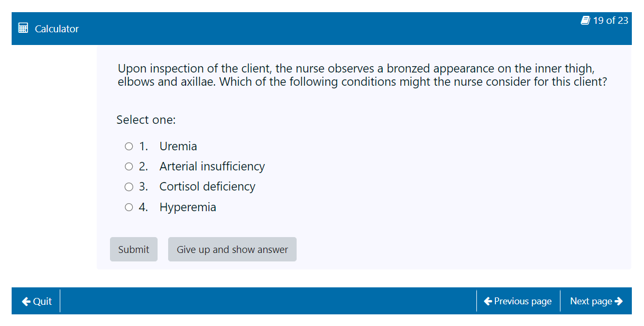
Task: Advance to the Next page
Action: 596,301
